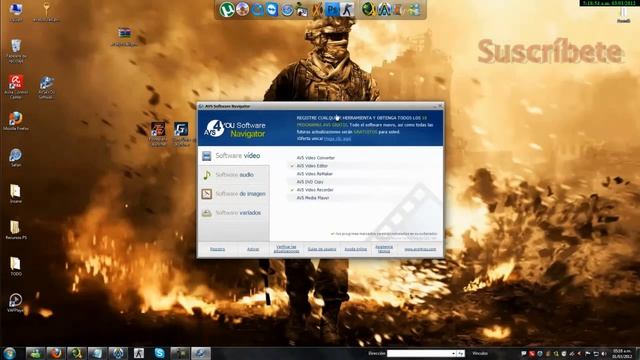Launch AVS Video Converter from the list
This screenshot has height=360, width=640.
pos(316,158)
